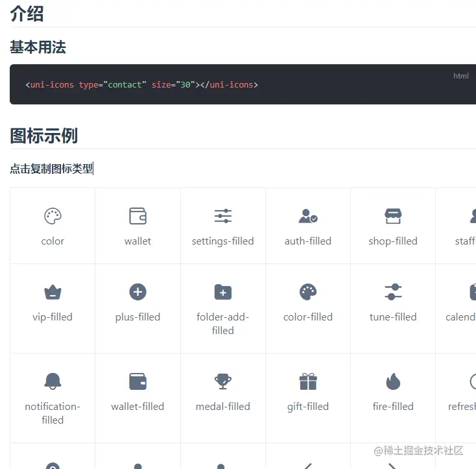Click the gift-filled present icon
Screen dimensions: 476x469
(x=308, y=381)
